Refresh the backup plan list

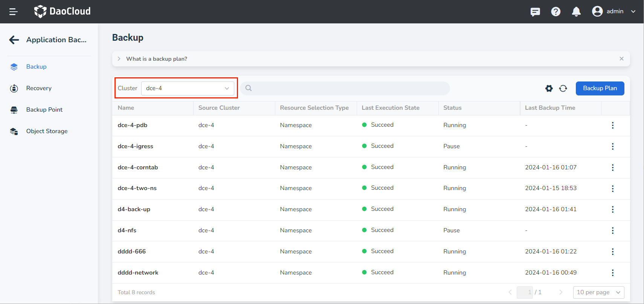563,88
